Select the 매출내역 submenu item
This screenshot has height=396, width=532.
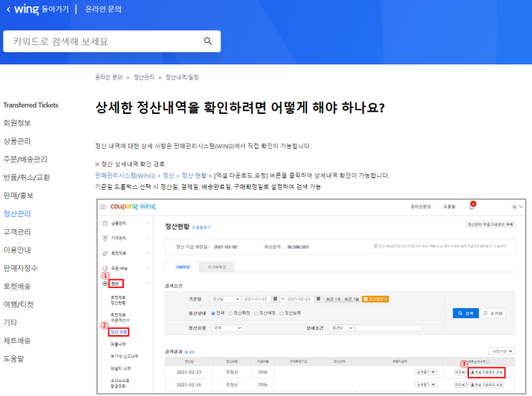point(118,344)
